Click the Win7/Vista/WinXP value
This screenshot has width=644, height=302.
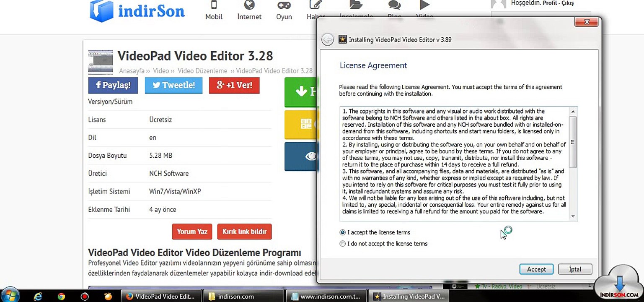(175, 192)
